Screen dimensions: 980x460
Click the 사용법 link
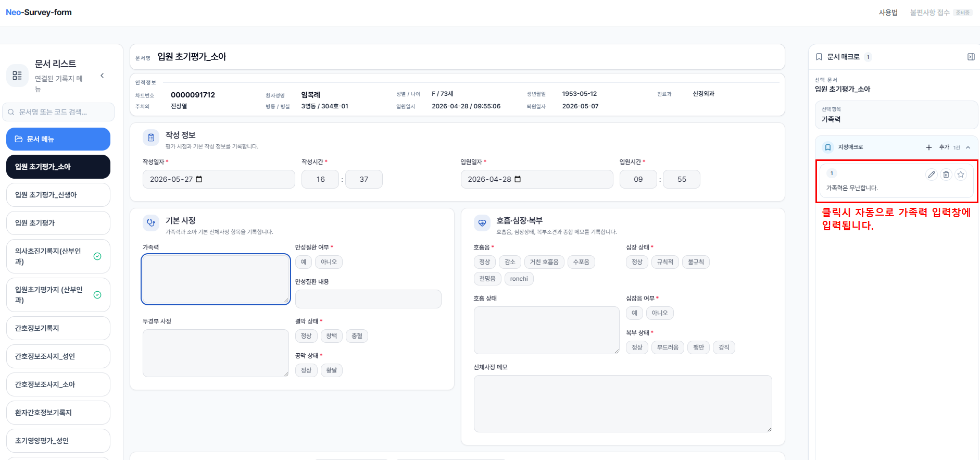888,13
